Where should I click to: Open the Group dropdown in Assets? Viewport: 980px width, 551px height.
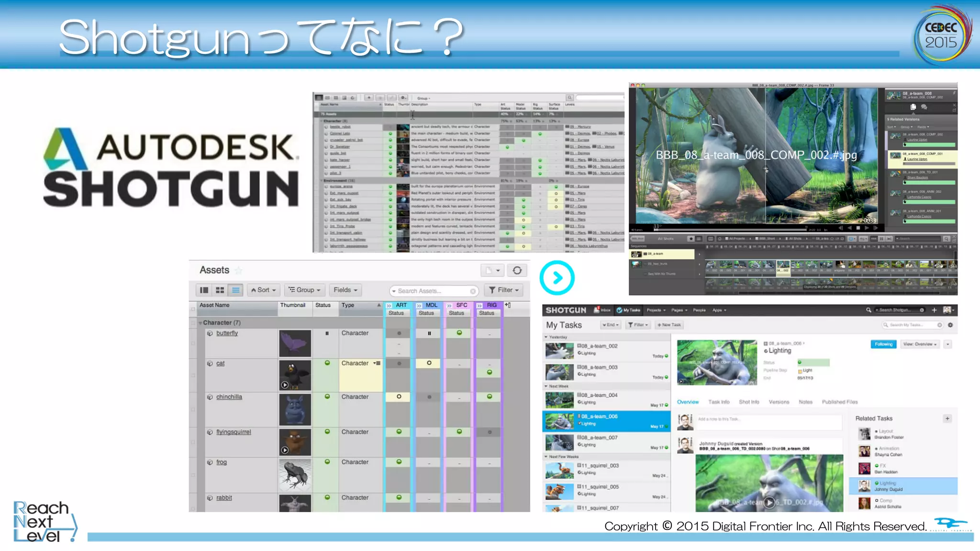[x=305, y=290]
